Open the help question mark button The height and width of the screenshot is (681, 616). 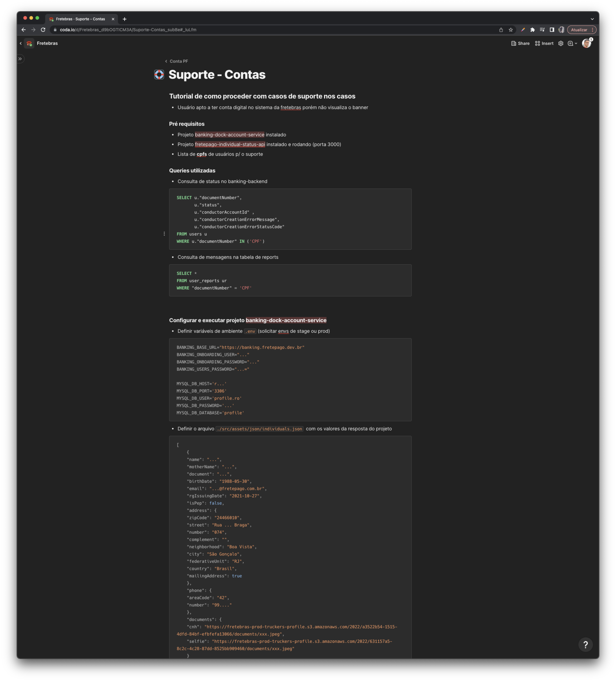tap(585, 644)
